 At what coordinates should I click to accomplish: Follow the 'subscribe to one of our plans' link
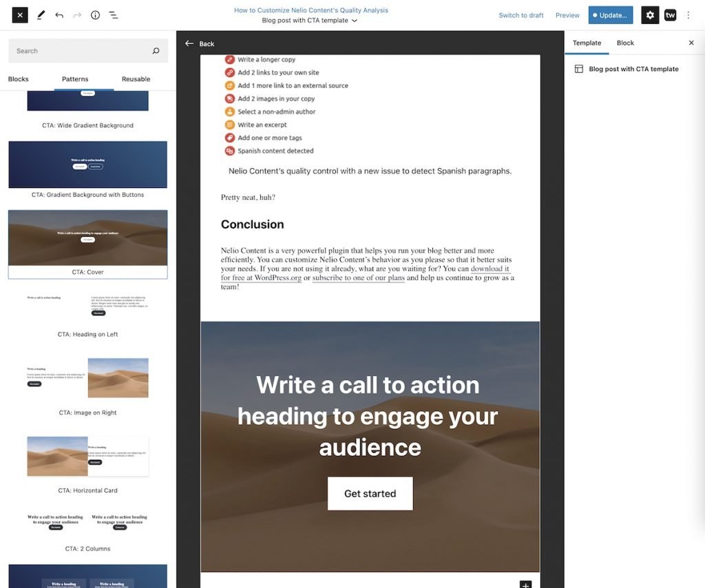tap(358, 277)
